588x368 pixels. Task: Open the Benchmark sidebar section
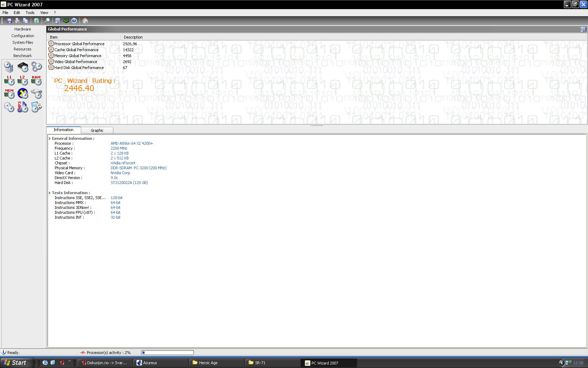point(23,56)
